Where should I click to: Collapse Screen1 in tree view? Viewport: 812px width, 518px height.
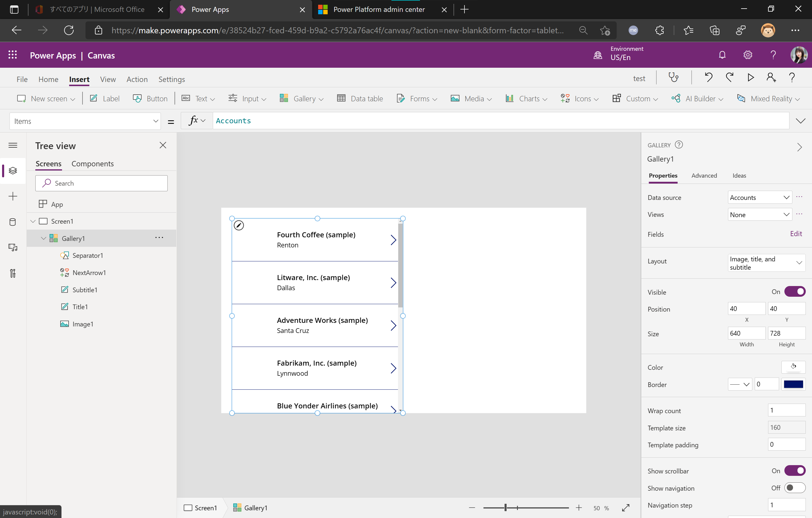click(x=33, y=221)
